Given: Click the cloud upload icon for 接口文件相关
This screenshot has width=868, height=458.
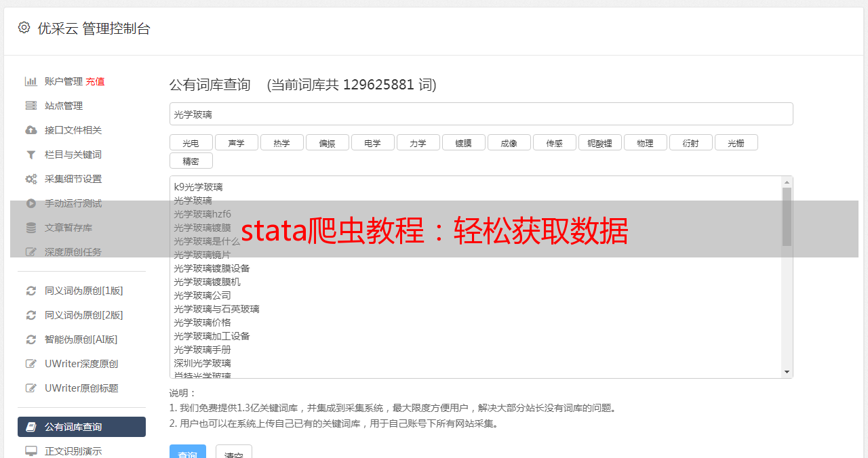Looking at the screenshot, I should [31, 130].
